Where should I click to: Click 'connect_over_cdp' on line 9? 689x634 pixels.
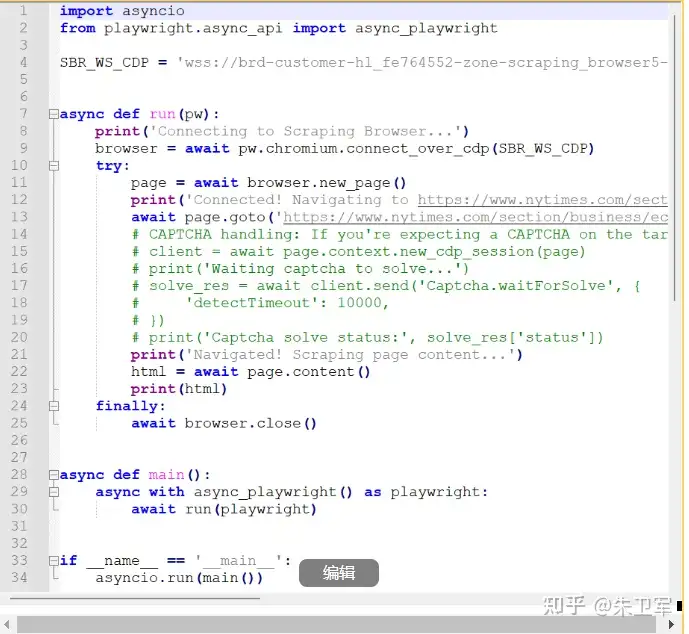click(417, 149)
